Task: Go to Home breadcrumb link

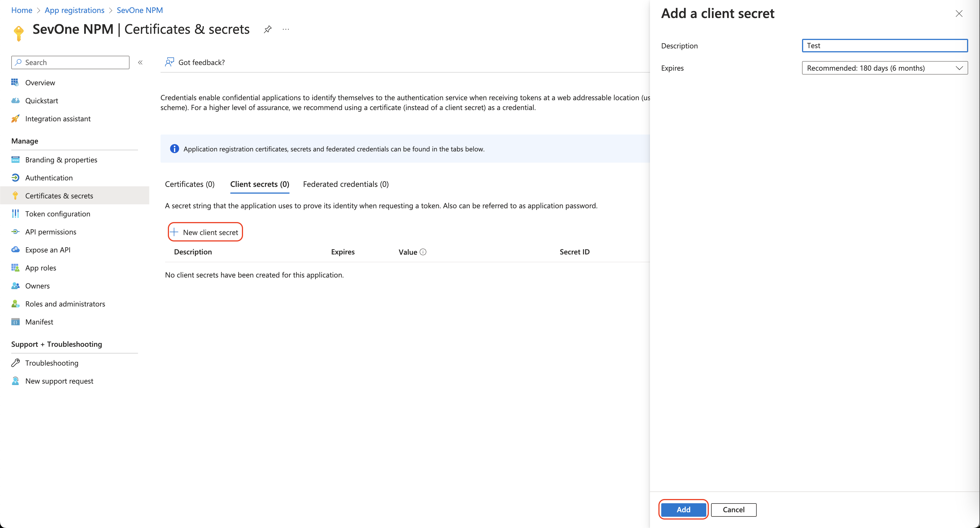Action: 22,10
